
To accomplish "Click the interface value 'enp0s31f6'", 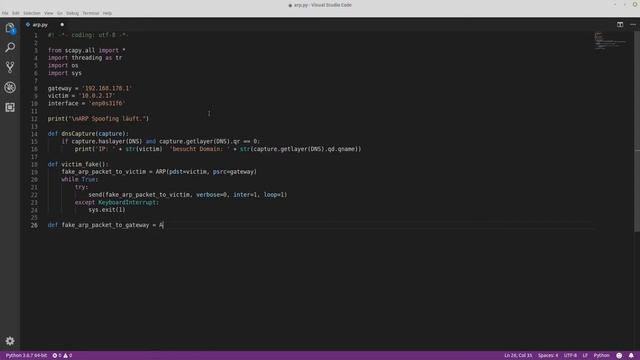I will [x=107, y=104].
